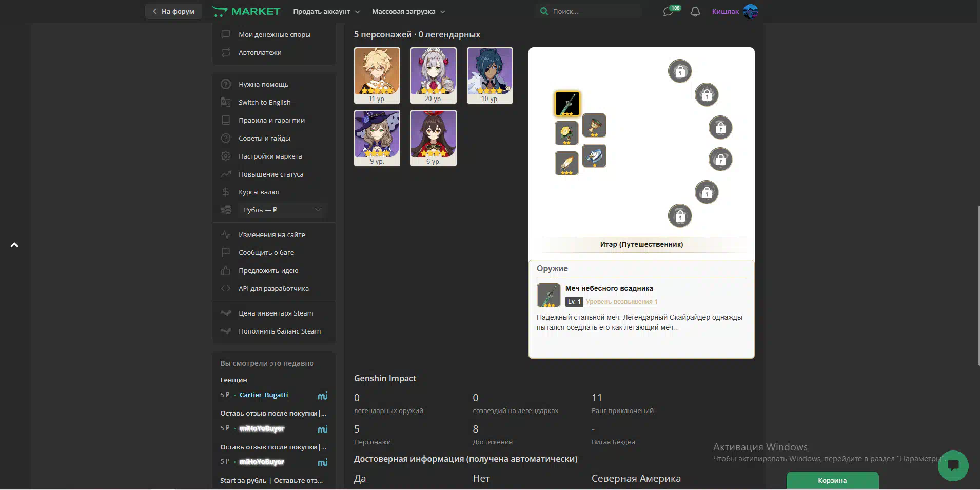Click the Автоплатежи repeat icon
This screenshot has width=980, height=490.
226,52
